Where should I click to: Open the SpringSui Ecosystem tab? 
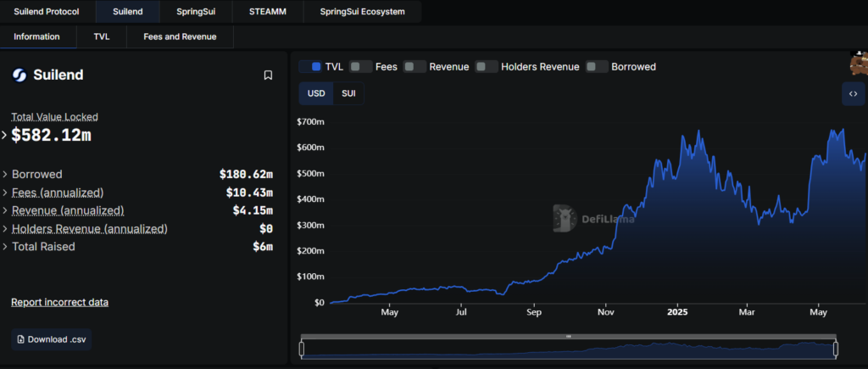(362, 12)
